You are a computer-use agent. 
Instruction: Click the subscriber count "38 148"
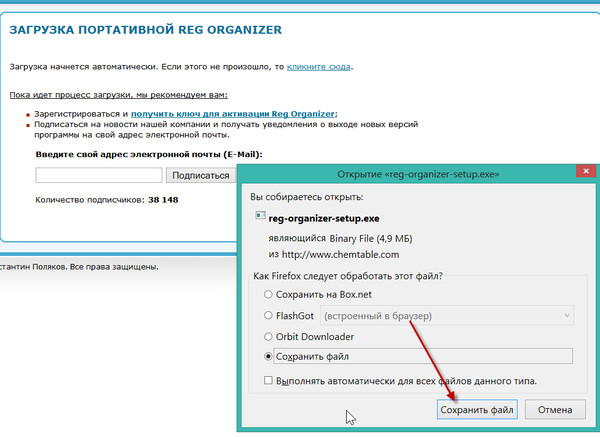click(163, 200)
